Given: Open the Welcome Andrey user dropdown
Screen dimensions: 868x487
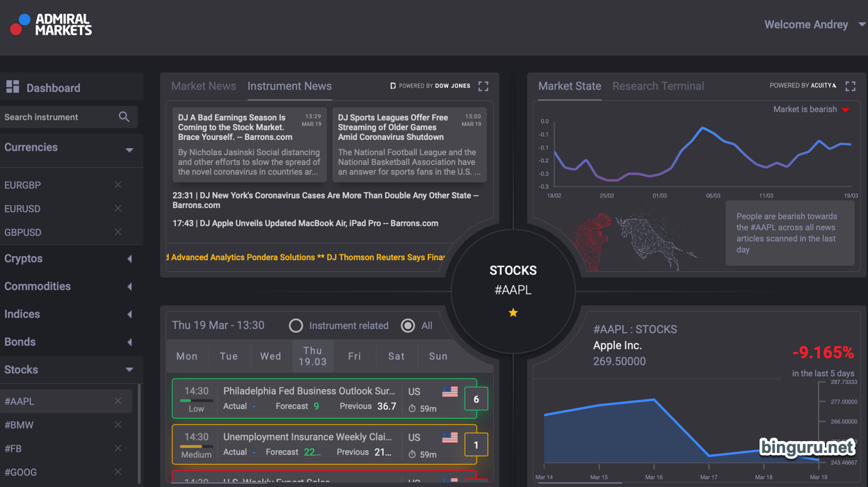Looking at the screenshot, I should point(815,24).
